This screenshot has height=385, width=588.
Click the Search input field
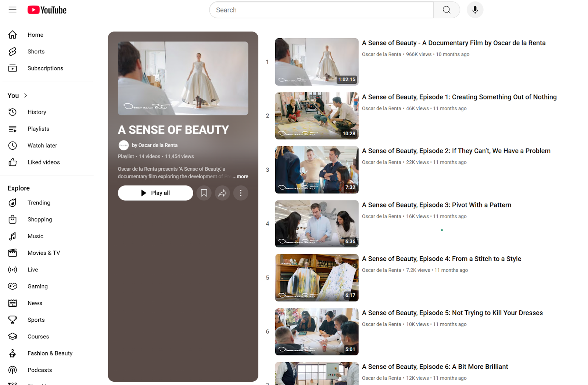click(x=322, y=10)
